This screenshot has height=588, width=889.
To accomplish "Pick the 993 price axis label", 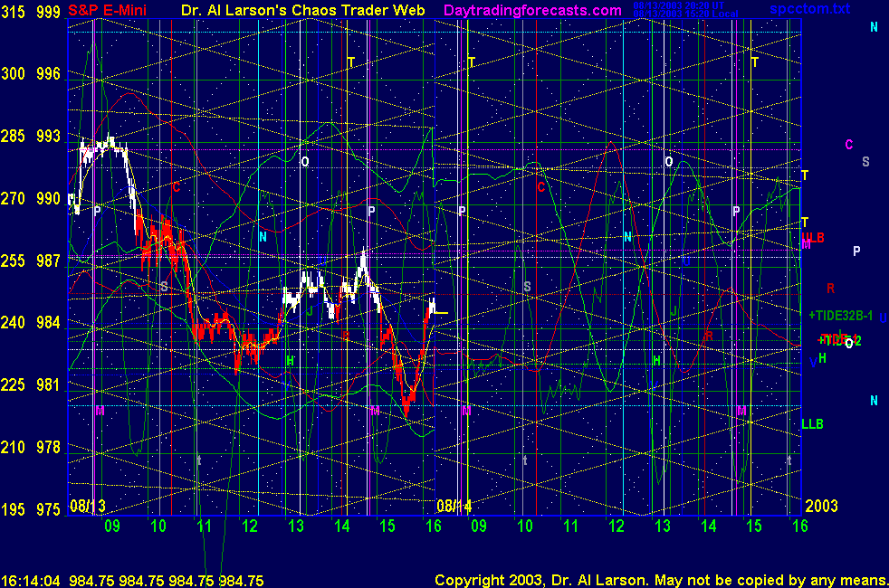I will click(48, 136).
